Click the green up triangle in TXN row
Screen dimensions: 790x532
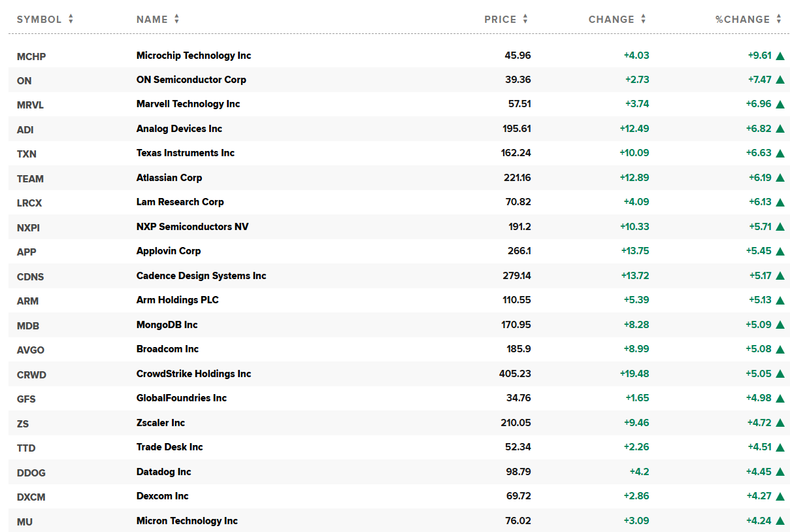click(780, 153)
